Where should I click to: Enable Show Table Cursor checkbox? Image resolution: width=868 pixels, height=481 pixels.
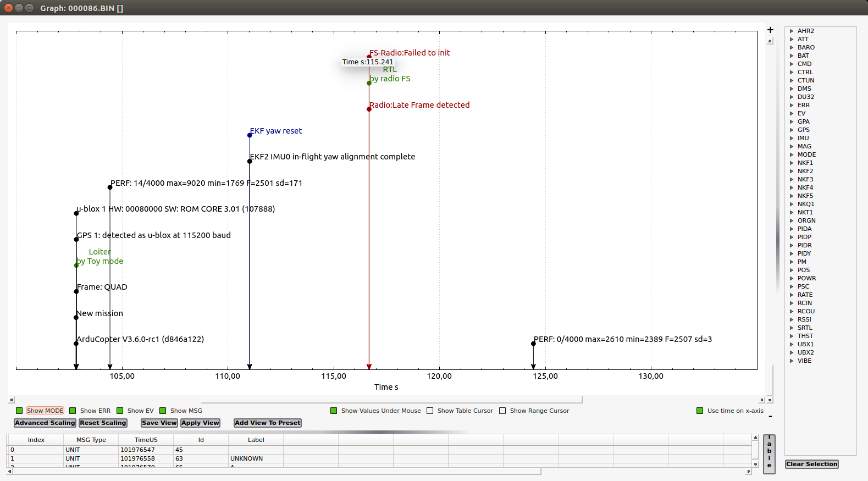(x=430, y=411)
